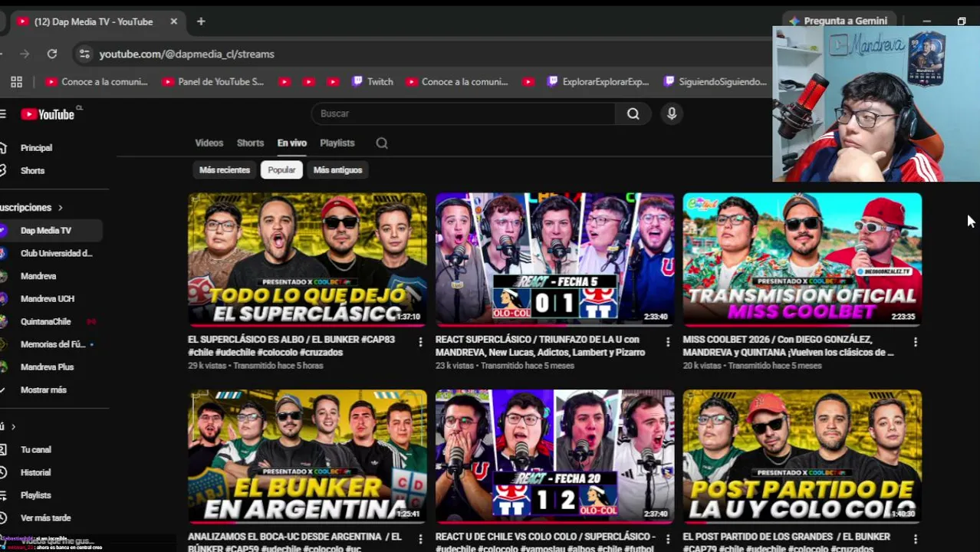The width and height of the screenshot is (980, 552).
Task: Click the forward navigation arrow
Action: pos(25,54)
